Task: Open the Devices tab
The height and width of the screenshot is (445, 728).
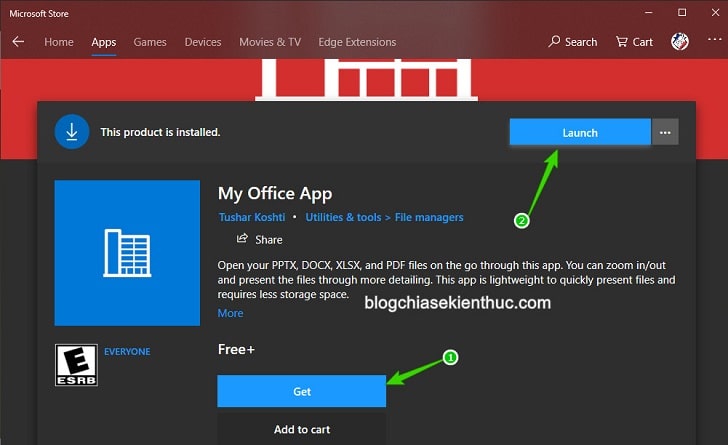Action: pyautogui.click(x=203, y=42)
